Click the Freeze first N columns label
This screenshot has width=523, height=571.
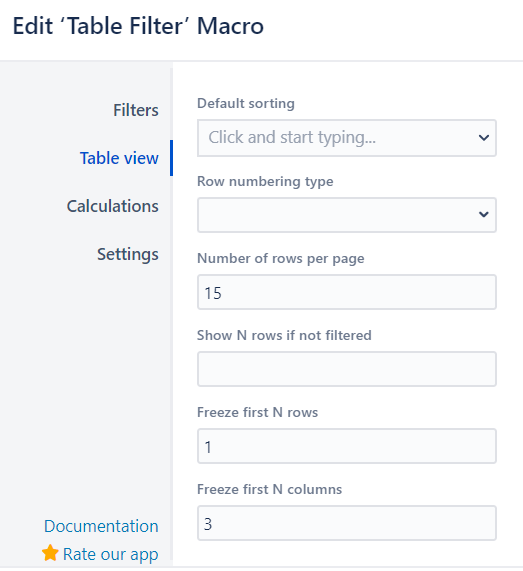tap(270, 489)
